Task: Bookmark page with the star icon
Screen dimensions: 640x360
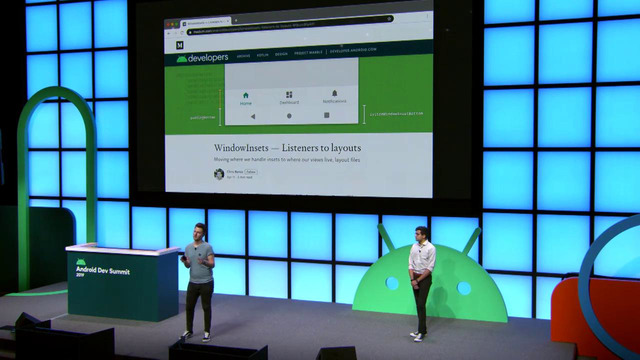Action: point(389,19)
